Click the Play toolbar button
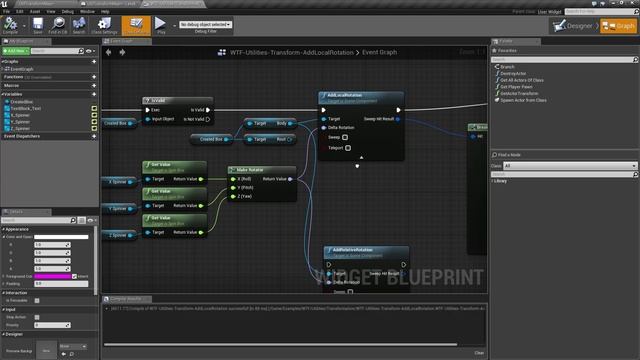Screen dimensions: 640x360 (x=161, y=26)
